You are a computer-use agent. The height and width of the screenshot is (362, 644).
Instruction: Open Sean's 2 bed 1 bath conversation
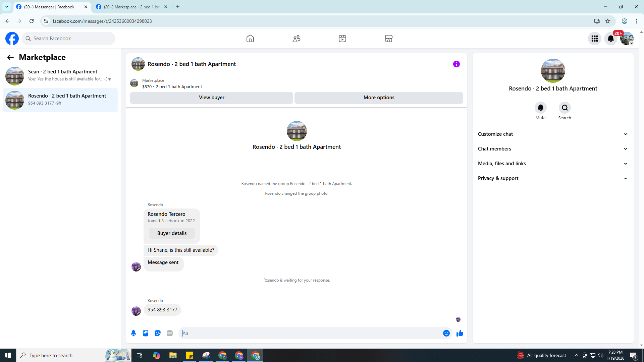pyautogui.click(x=60, y=75)
